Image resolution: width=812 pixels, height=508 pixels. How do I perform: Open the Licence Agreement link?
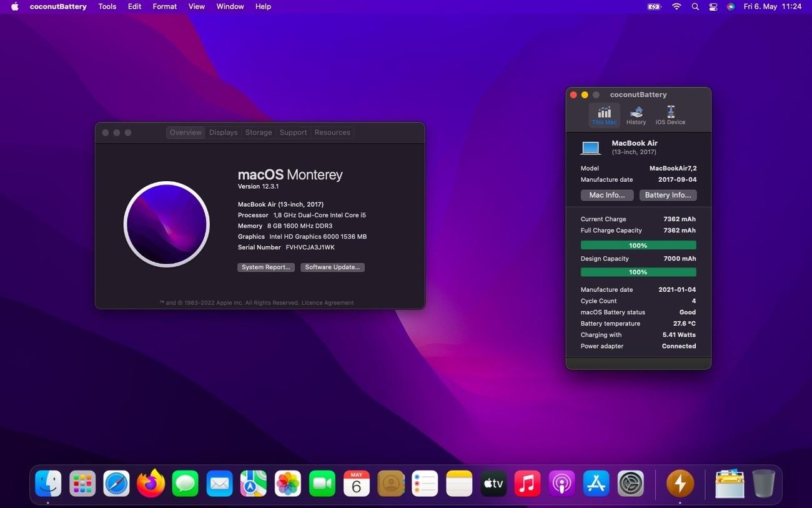(x=327, y=303)
